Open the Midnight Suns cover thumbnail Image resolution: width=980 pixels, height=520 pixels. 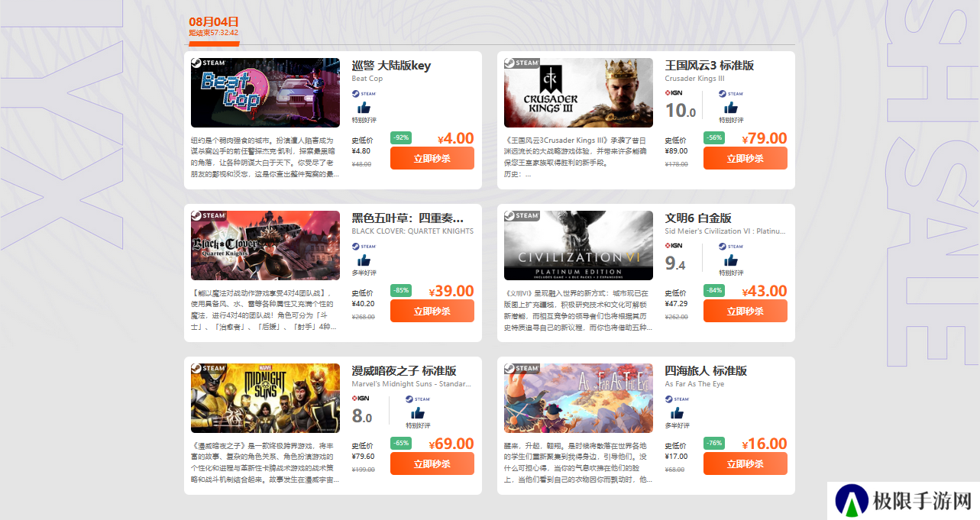click(265, 398)
